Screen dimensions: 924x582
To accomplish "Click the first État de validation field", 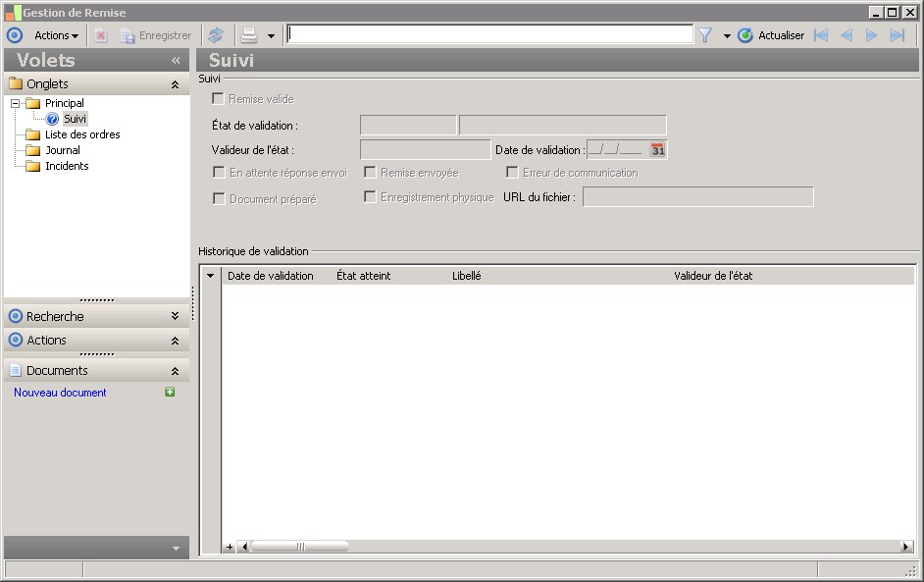I will pos(408,125).
